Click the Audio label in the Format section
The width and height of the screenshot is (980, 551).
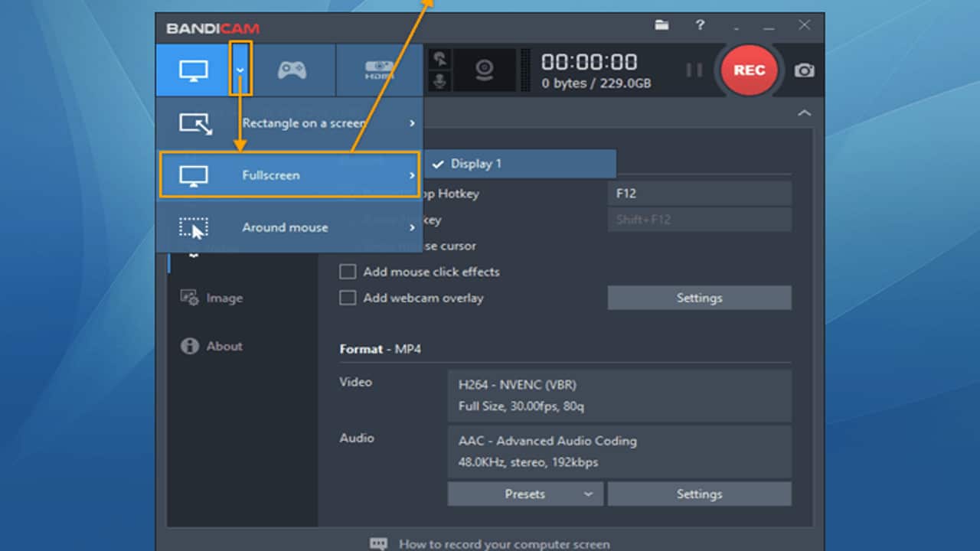[357, 438]
